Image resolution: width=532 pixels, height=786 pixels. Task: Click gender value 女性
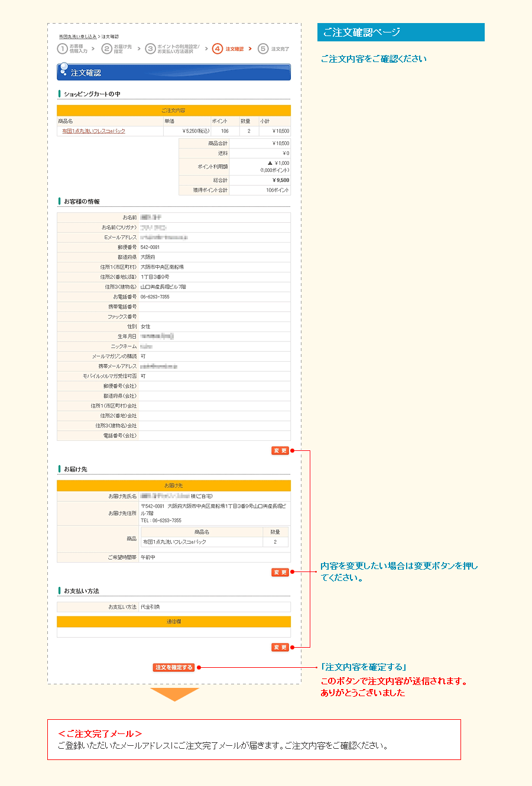pyautogui.click(x=145, y=326)
